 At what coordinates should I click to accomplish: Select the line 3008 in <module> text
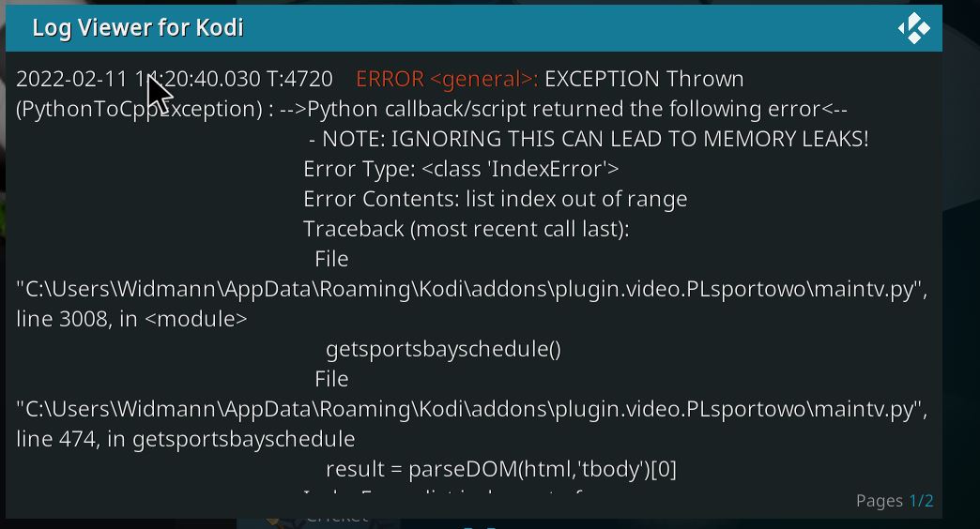[131, 319]
